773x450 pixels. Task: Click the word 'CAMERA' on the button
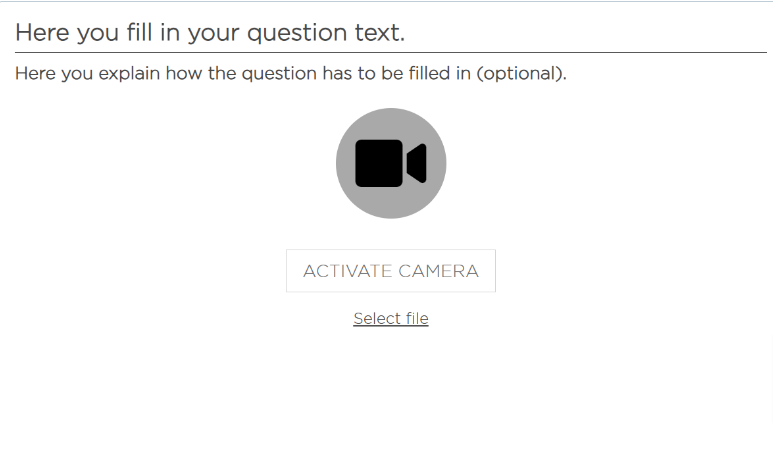point(438,271)
